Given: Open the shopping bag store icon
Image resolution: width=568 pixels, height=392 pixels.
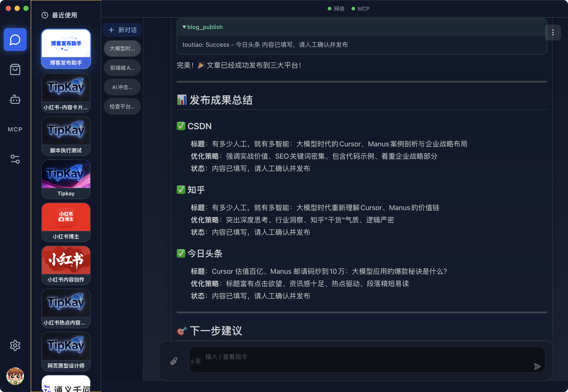Looking at the screenshot, I should tap(15, 69).
